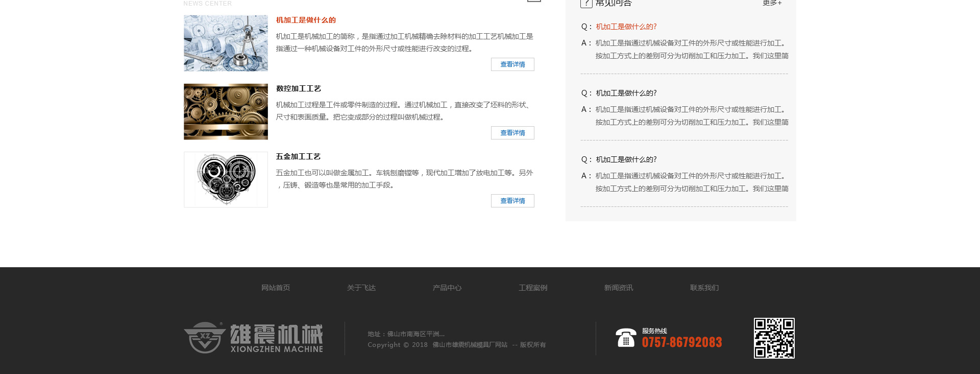Click 查看详情 for the 数控加工工艺 article
The width and height of the screenshot is (980, 374).
[512, 133]
